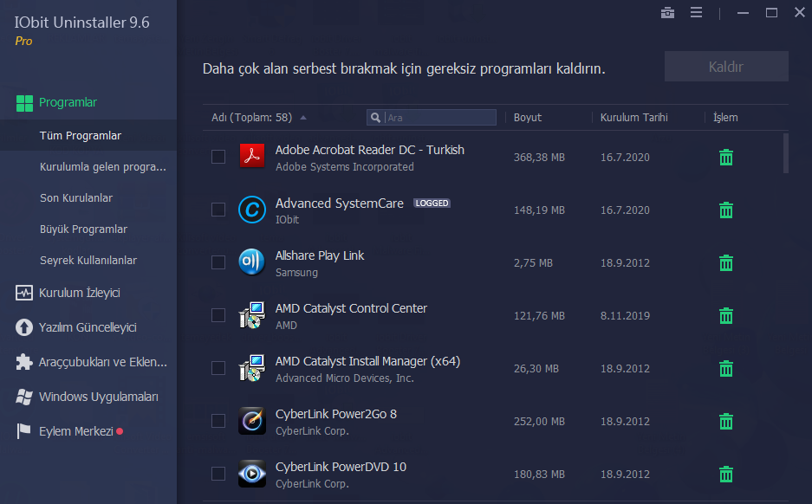Open Windows Uygulamaları section
Image resolution: width=812 pixels, height=504 pixels.
[99, 397]
